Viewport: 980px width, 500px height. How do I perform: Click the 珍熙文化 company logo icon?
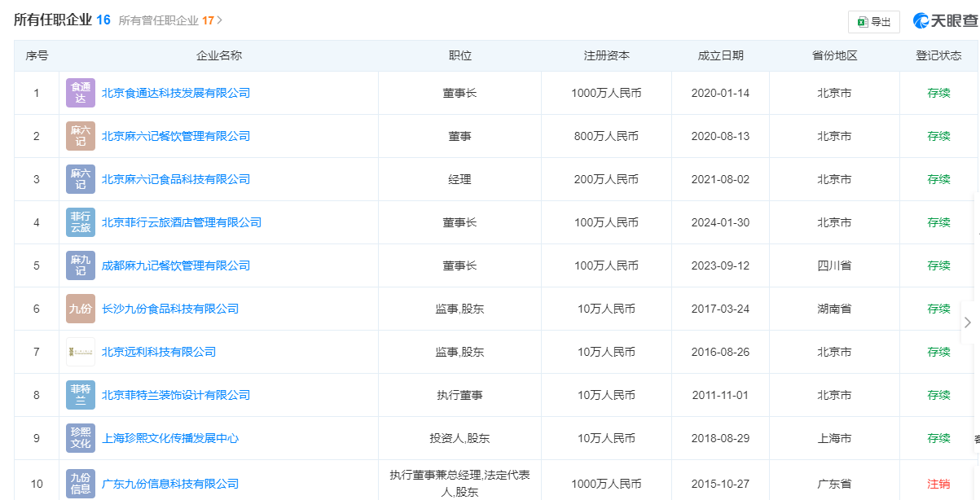point(81,438)
